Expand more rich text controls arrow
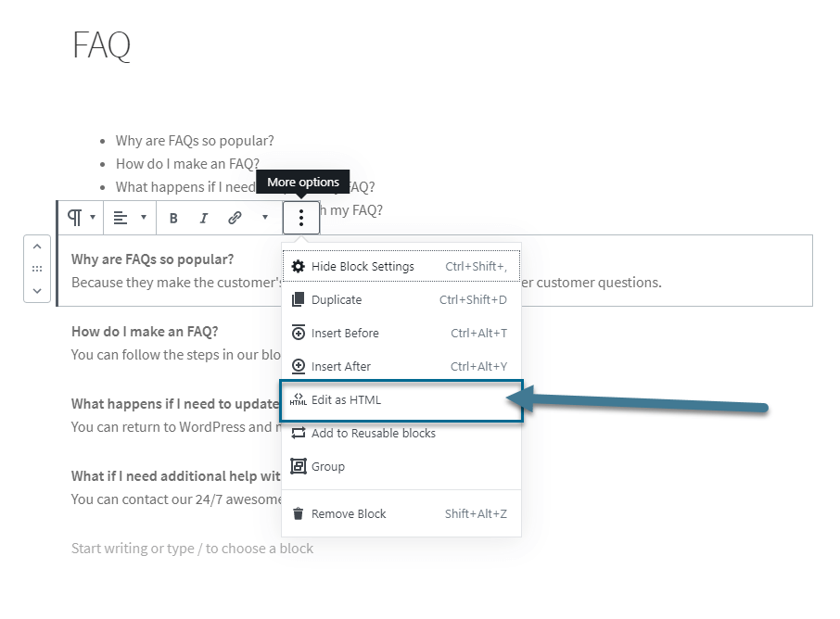Viewport: 840px width, 619px height. tap(265, 218)
